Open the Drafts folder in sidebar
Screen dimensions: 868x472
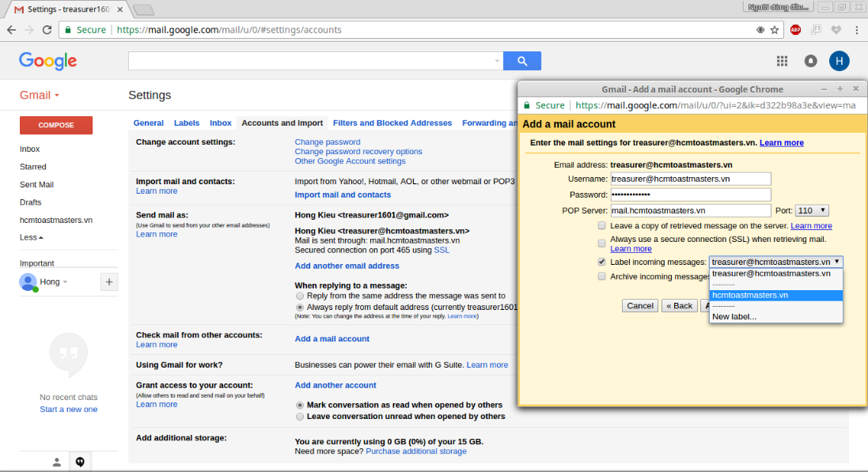click(x=30, y=202)
